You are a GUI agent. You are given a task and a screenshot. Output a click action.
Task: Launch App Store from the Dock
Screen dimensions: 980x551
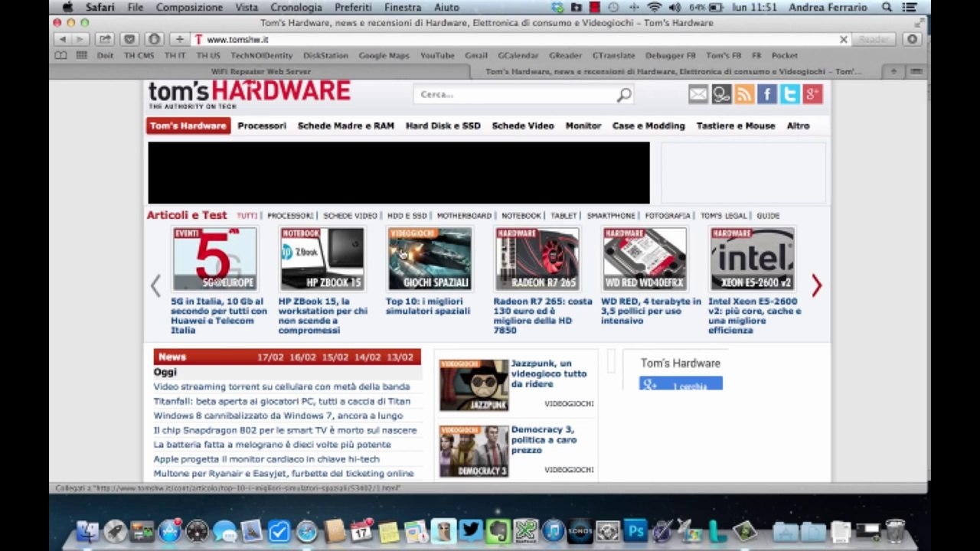(170, 531)
